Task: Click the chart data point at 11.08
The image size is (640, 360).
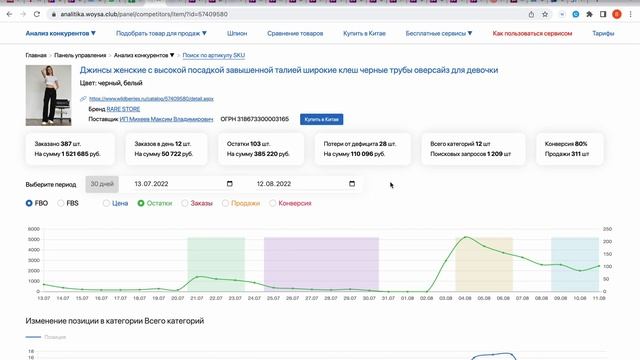Action: (x=599, y=266)
